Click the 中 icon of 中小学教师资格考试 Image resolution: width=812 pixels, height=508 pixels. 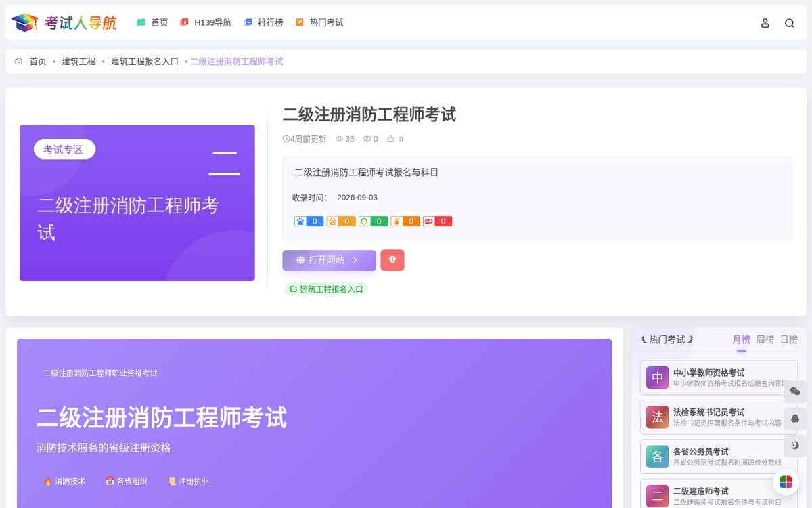coord(657,378)
